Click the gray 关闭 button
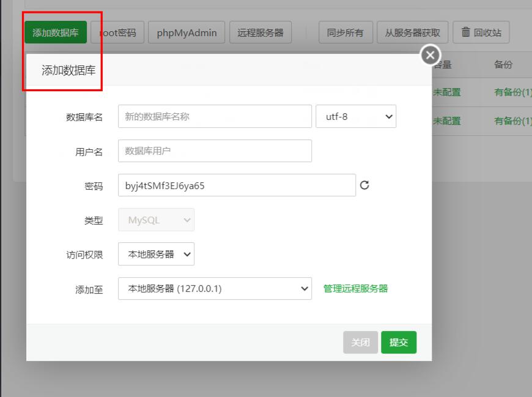 [360, 342]
